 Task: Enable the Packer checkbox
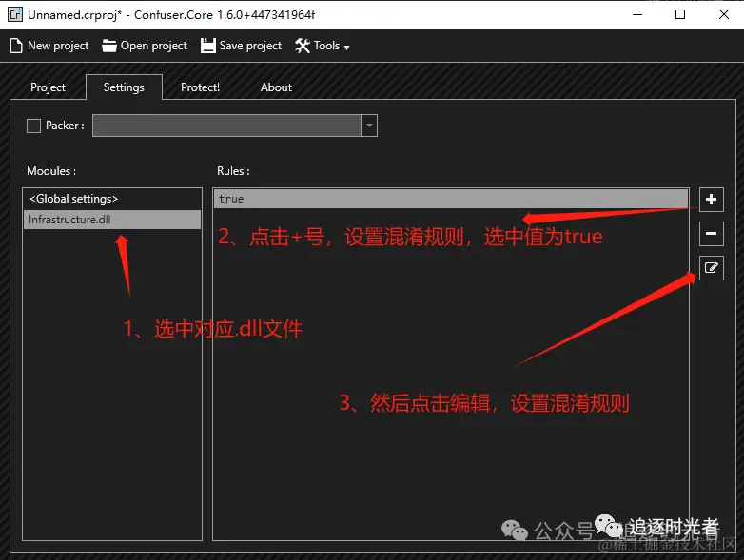[x=33, y=126]
